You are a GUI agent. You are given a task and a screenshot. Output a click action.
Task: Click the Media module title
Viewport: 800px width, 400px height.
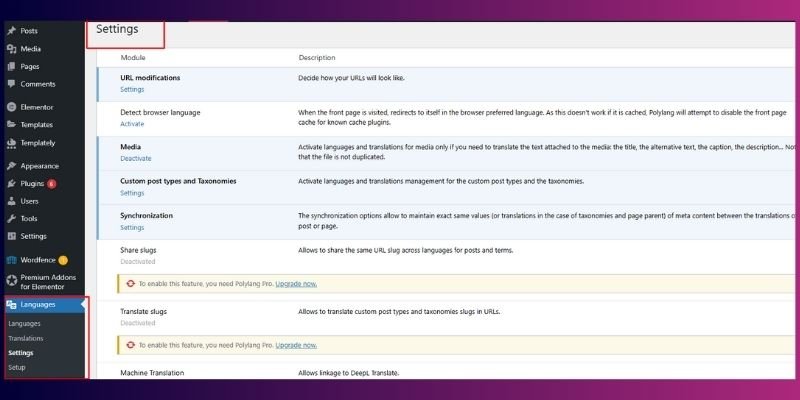tap(131, 147)
